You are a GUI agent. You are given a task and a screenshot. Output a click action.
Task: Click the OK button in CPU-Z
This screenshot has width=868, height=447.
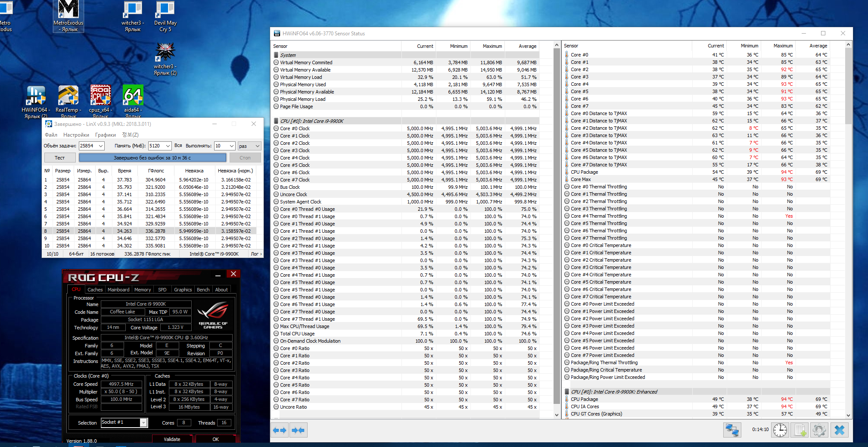pos(216,439)
